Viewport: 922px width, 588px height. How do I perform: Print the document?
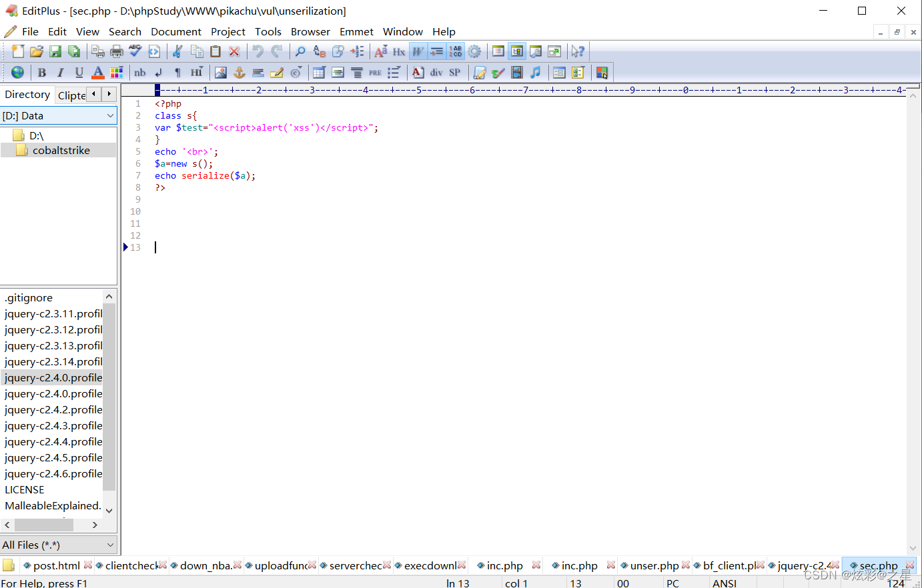point(117,51)
